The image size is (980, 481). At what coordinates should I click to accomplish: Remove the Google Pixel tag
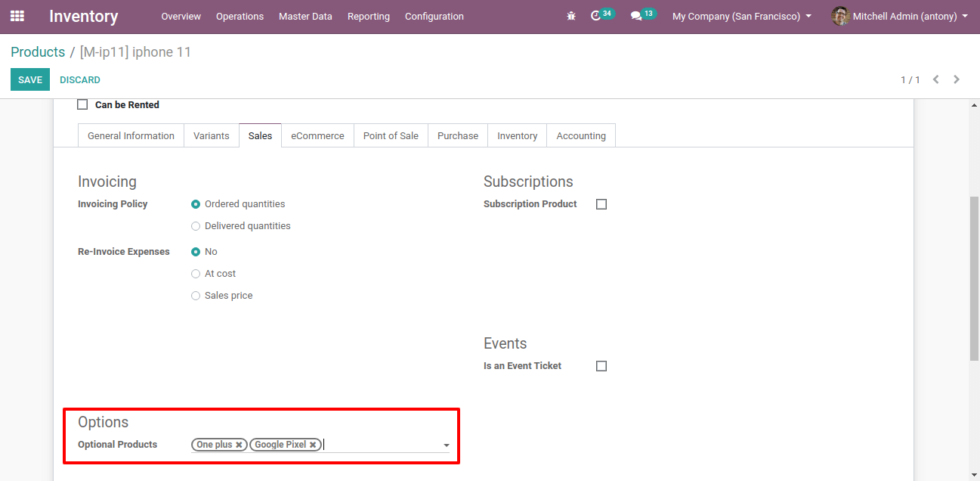pyautogui.click(x=312, y=445)
